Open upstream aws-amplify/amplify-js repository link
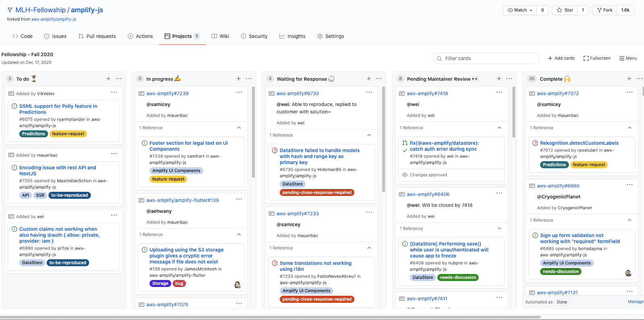The height and width of the screenshot is (320, 644). coord(54,19)
